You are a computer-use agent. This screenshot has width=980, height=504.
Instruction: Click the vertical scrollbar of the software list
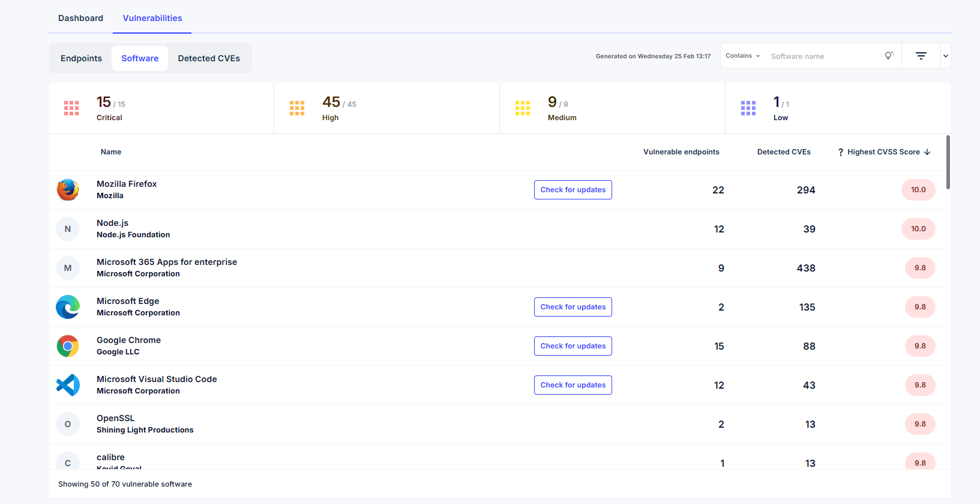click(x=948, y=162)
